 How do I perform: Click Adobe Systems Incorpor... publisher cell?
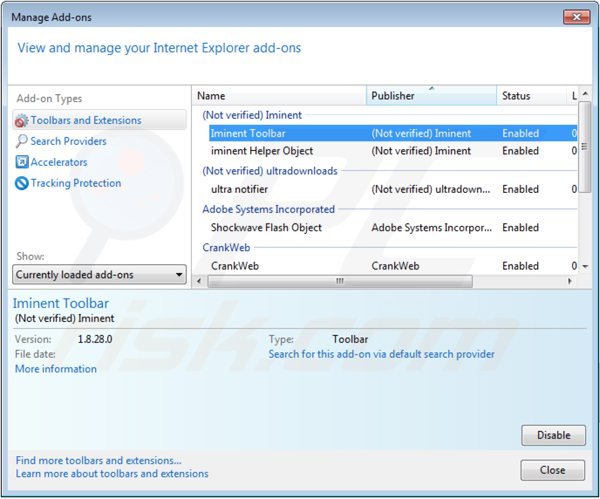click(432, 227)
